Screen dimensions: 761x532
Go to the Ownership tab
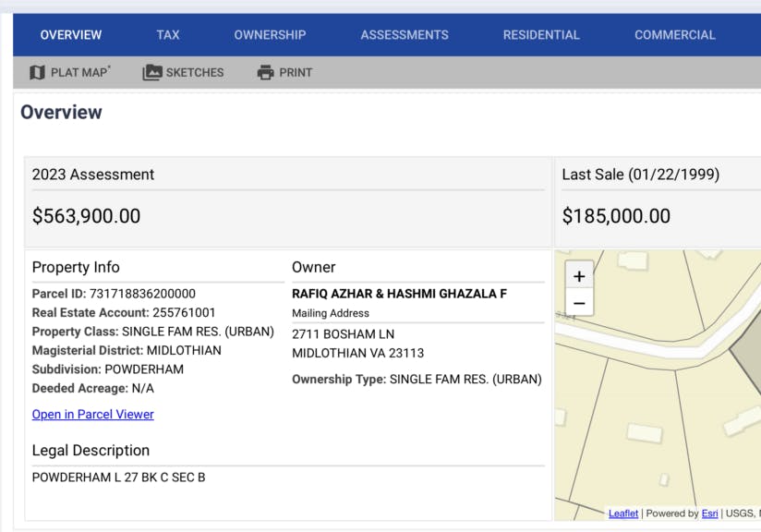pyautogui.click(x=270, y=35)
